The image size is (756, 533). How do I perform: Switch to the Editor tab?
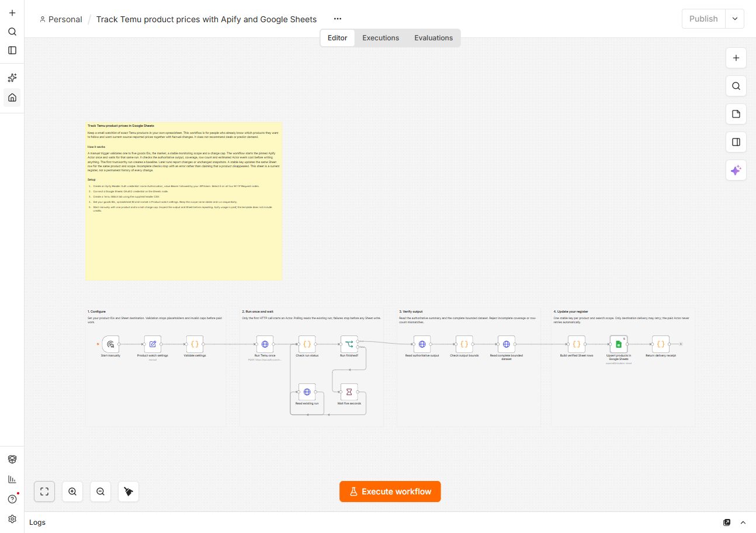click(337, 38)
